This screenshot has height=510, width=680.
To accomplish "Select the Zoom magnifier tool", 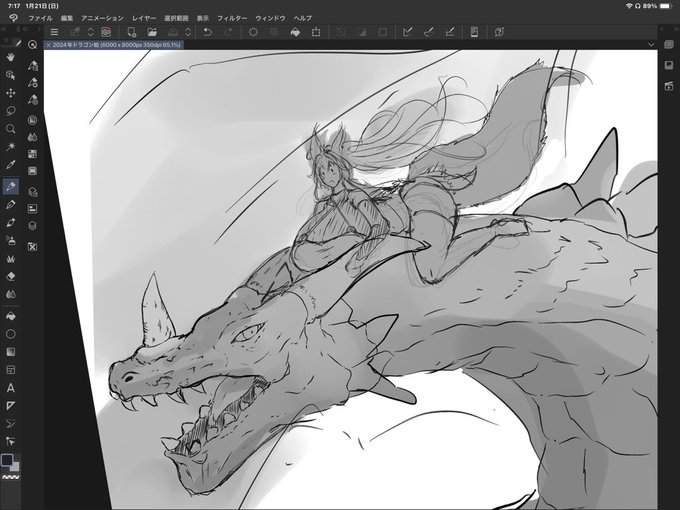I will coord(11,129).
